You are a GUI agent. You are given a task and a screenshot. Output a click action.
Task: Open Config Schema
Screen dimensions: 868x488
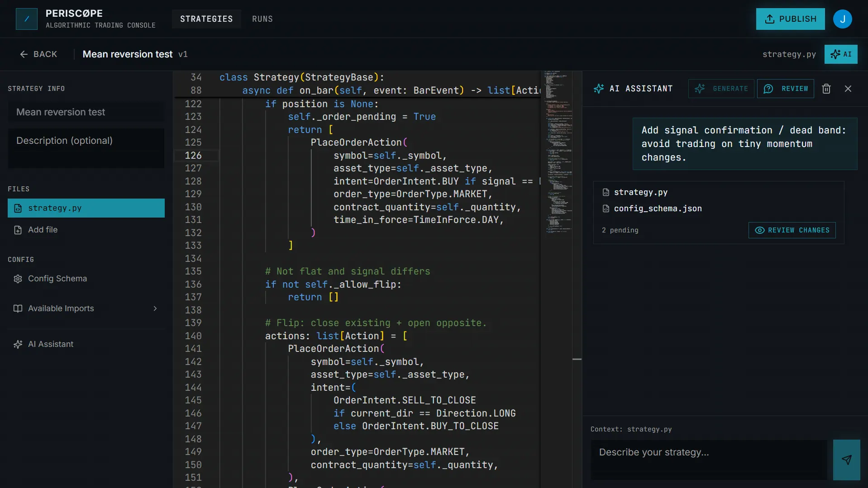pyautogui.click(x=86, y=279)
